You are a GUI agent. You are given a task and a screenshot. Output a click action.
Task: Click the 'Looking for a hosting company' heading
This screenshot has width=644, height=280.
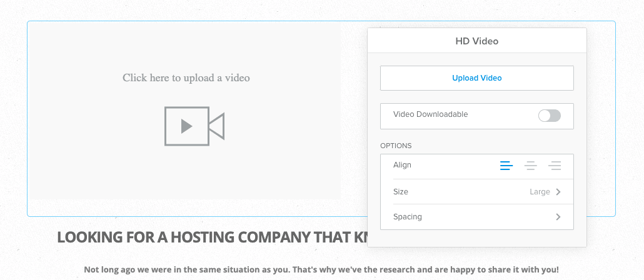click(212, 237)
